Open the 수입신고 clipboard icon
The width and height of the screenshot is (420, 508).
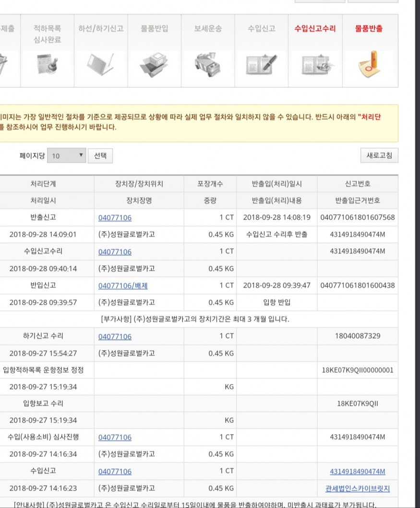click(x=262, y=63)
